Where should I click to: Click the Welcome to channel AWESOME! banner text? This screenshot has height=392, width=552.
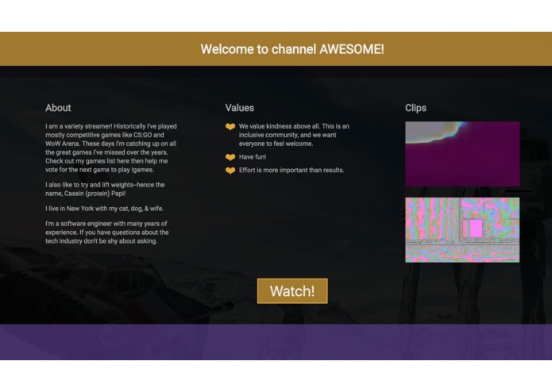click(292, 49)
